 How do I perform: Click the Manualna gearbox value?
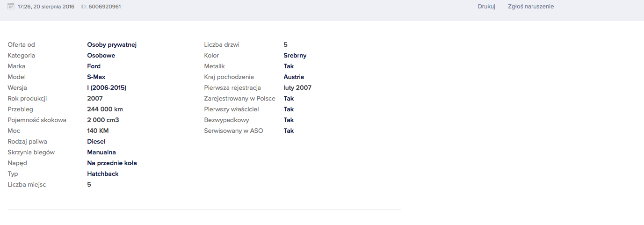click(x=101, y=152)
